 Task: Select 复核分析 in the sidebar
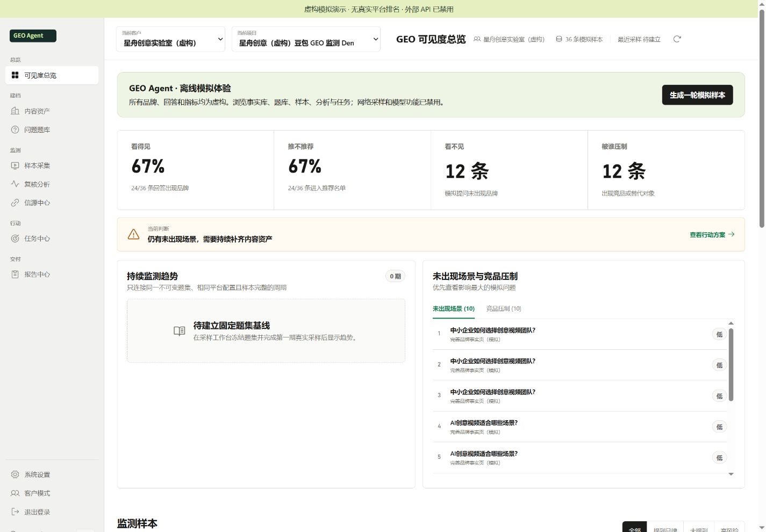pos(52,184)
